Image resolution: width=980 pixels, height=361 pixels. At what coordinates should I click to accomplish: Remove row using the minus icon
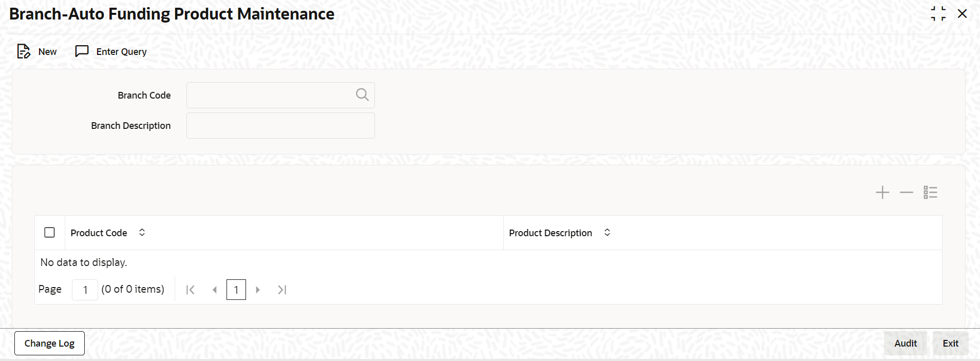[x=907, y=193]
